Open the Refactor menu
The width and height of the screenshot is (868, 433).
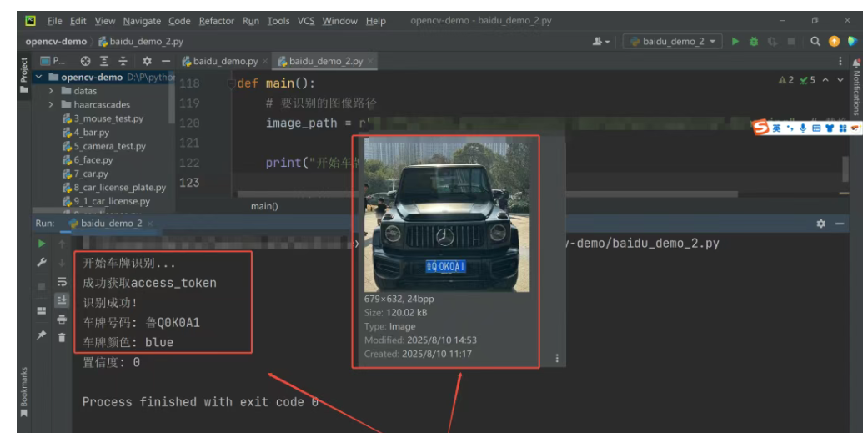point(217,21)
